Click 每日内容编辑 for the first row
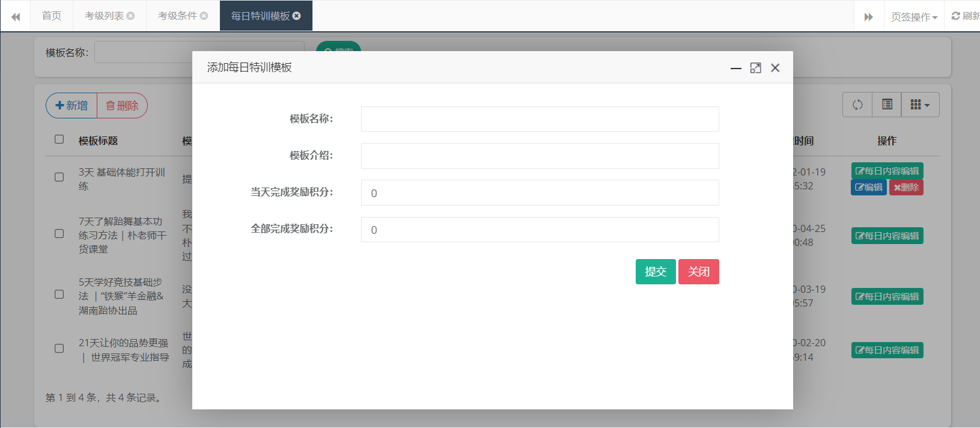Image resolution: width=980 pixels, height=428 pixels. click(x=887, y=171)
